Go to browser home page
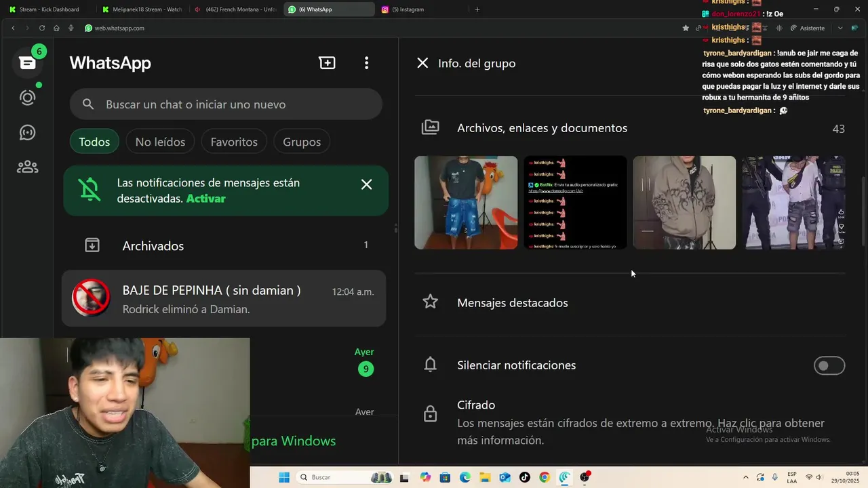Image resolution: width=868 pixels, height=488 pixels. tap(56, 28)
